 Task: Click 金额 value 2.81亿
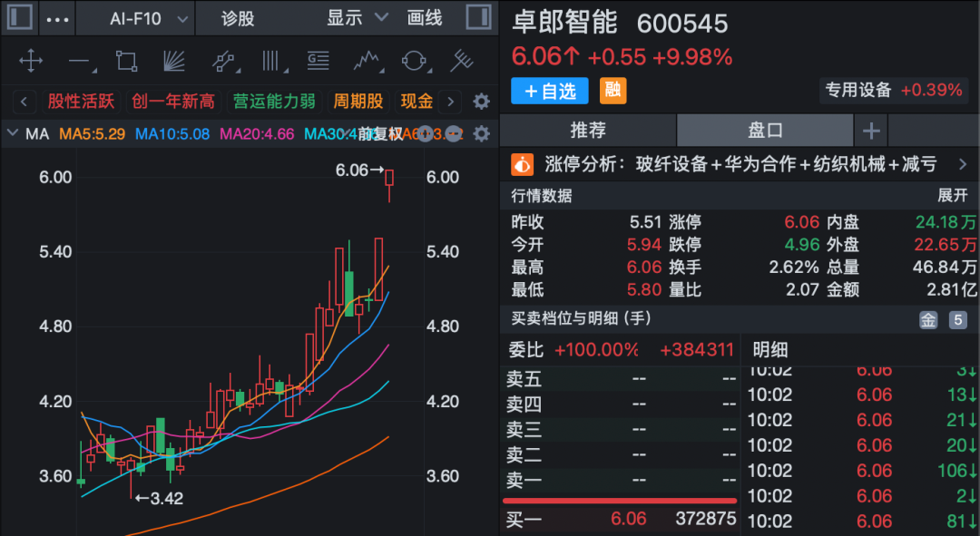(x=951, y=290)
